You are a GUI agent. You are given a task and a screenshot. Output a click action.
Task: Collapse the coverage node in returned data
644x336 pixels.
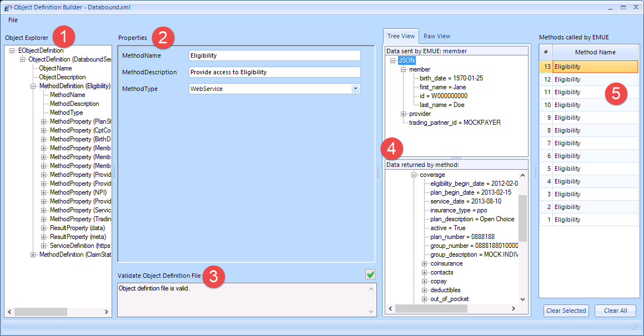(x=414, y=175)
